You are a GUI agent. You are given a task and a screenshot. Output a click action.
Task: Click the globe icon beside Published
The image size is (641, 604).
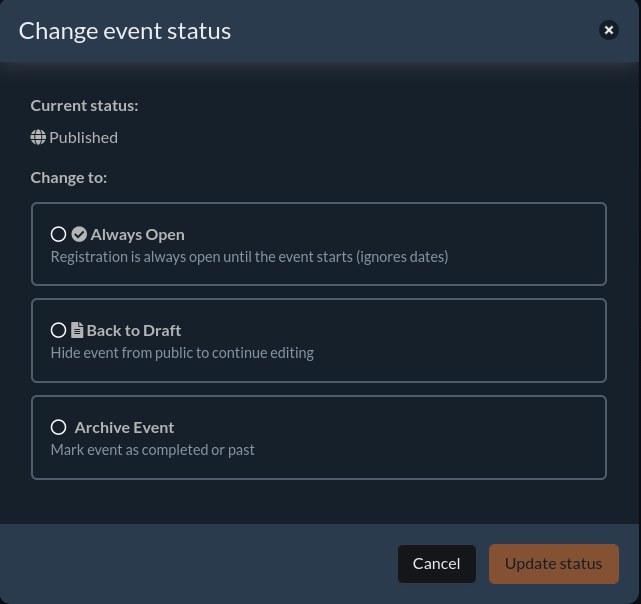click(x=38, y=137)
